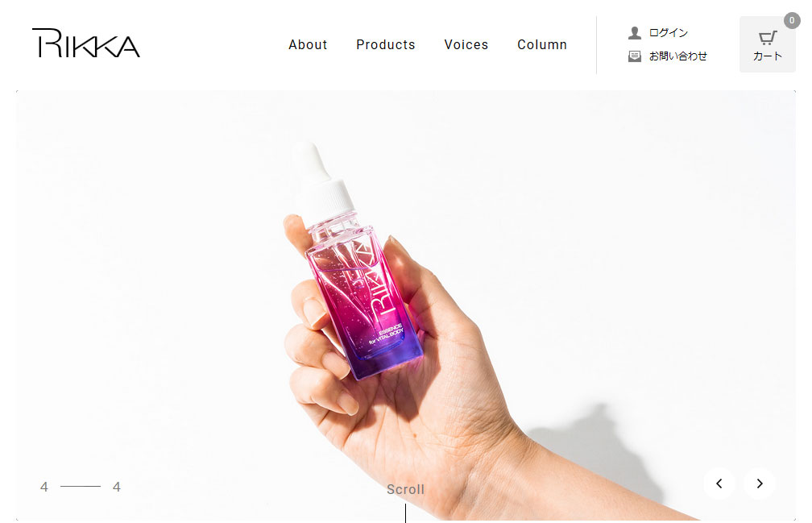Viewport: 812px width, 523px height.
Task: Click the slide progress line
Action: click(x=81, y=486)
